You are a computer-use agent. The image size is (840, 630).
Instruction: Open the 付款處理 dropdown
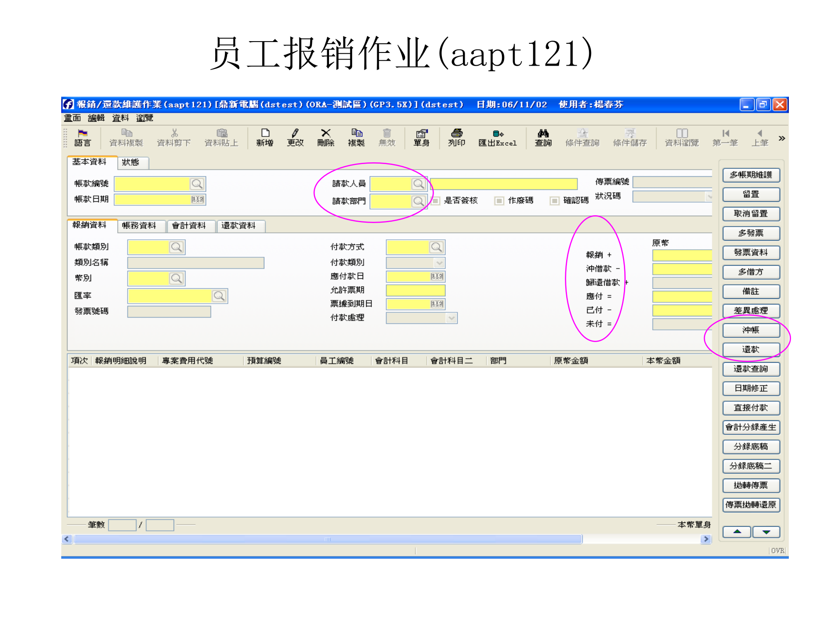coord(452,318)
